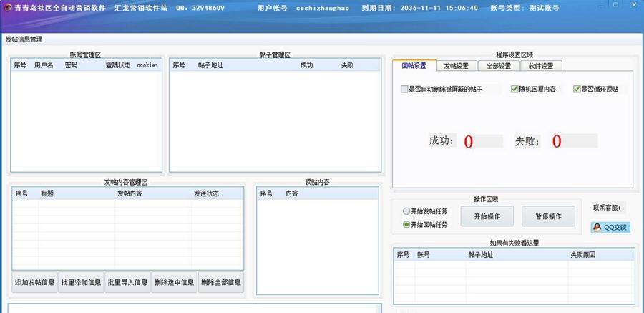Click the 暂停操作 button
The width and height of the screenshot is (644, 313).
pyautogui.click(x=548, y=216)
